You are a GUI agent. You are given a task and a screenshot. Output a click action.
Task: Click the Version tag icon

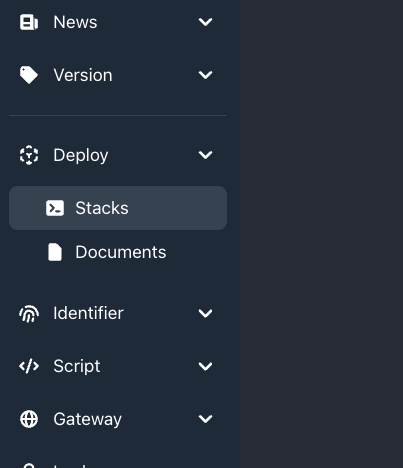(29, 75)
